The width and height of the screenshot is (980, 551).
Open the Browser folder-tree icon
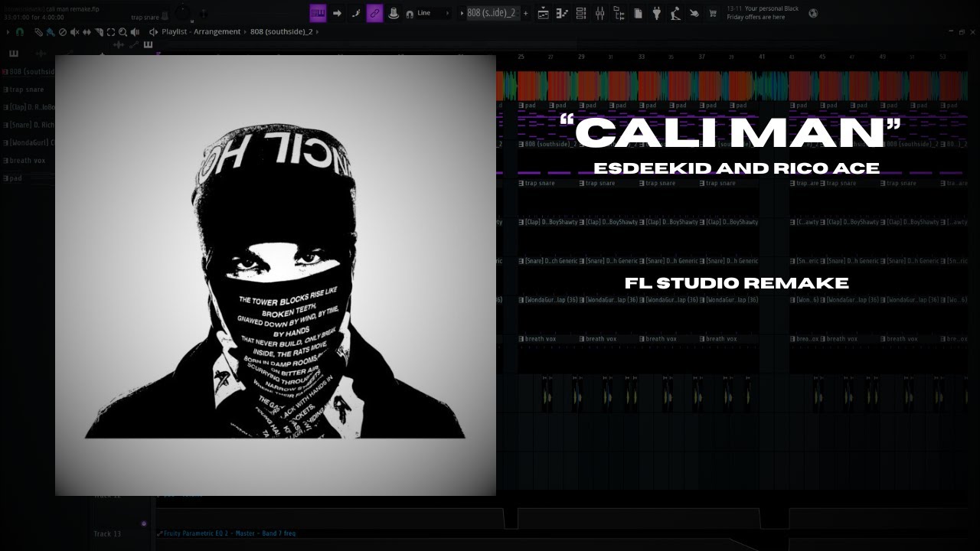point(619,13)
